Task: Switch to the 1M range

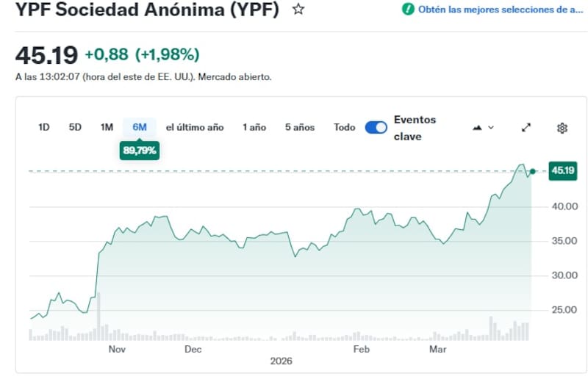Action: click(x=107, y=127)
